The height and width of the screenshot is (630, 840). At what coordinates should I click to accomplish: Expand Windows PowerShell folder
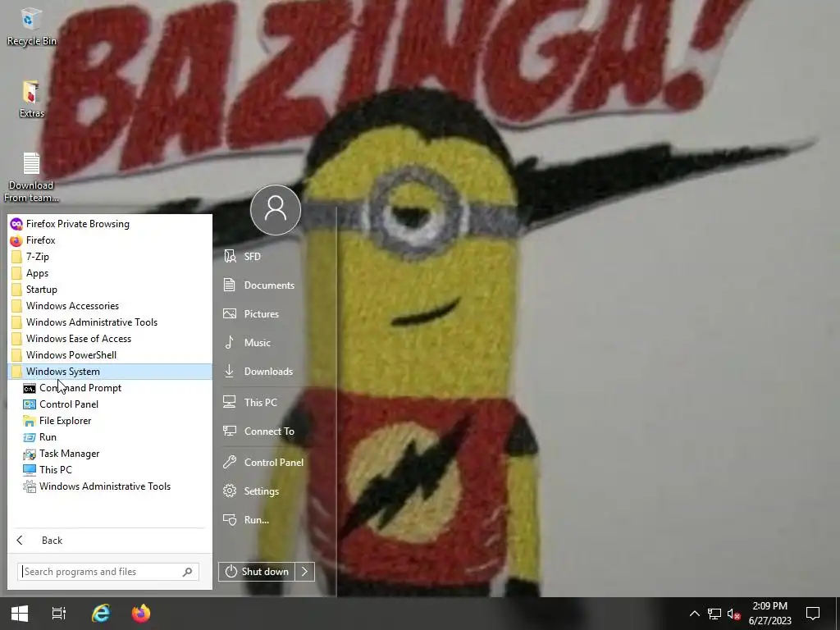tap(110, 355)
